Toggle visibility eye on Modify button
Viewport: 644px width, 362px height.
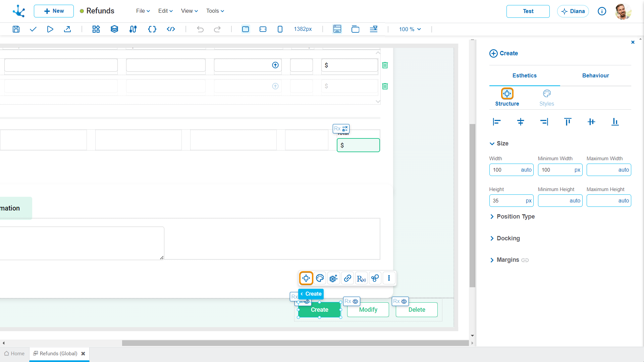point(356,301)
